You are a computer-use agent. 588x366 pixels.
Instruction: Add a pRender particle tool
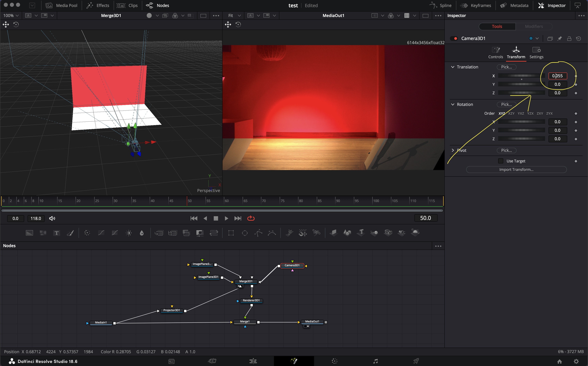pyautogui.click(x=316, y=233)
